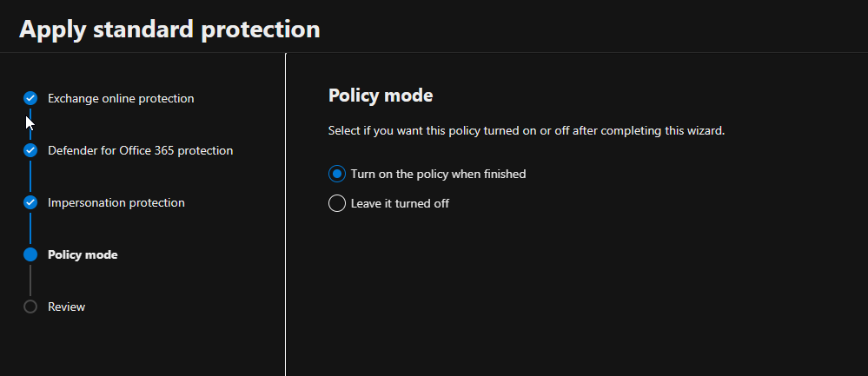Click the Exchange online protection checkmark icon
This screenshot has width=868, height=376.
[x=30, y=98]
